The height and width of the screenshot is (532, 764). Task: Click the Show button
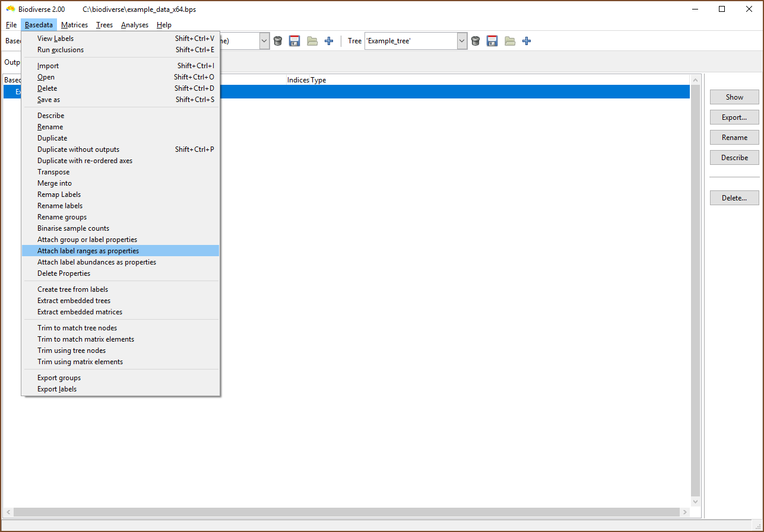(x=734, y=97)
